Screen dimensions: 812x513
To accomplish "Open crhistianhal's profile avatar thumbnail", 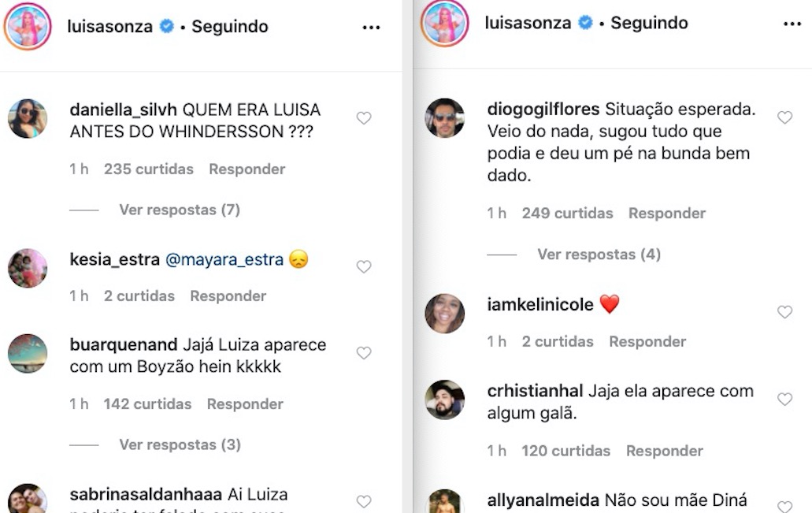I will click(x=445, y=400).
